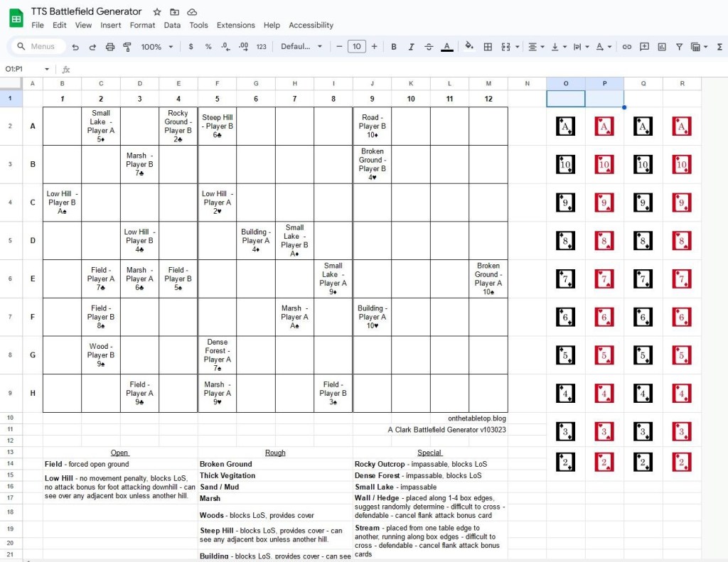
Task: Toggle italic formatting
Action: coord(411,47)
